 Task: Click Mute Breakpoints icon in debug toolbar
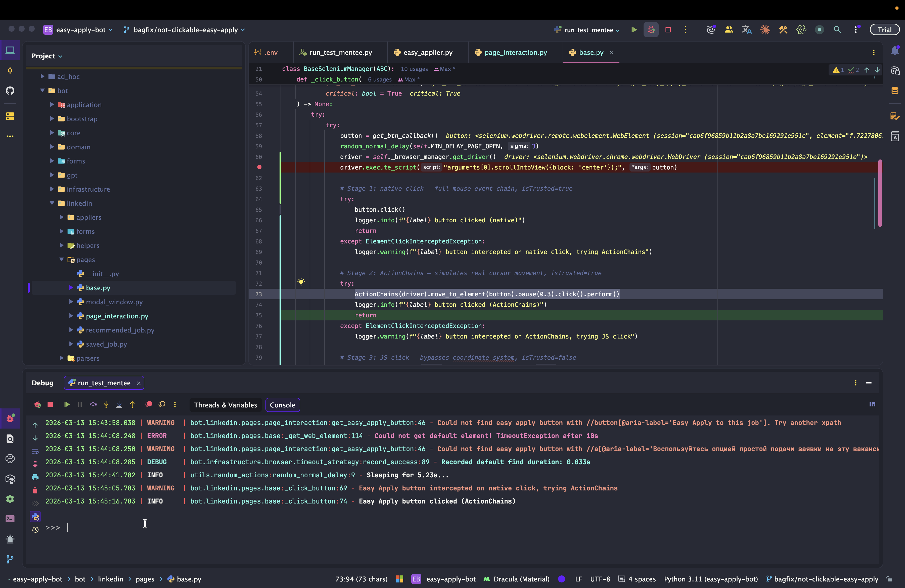[162, 404]
